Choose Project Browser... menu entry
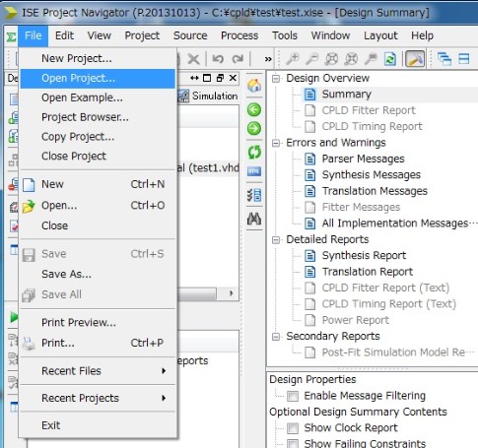 pyautogui.click(x=98, y=117)
